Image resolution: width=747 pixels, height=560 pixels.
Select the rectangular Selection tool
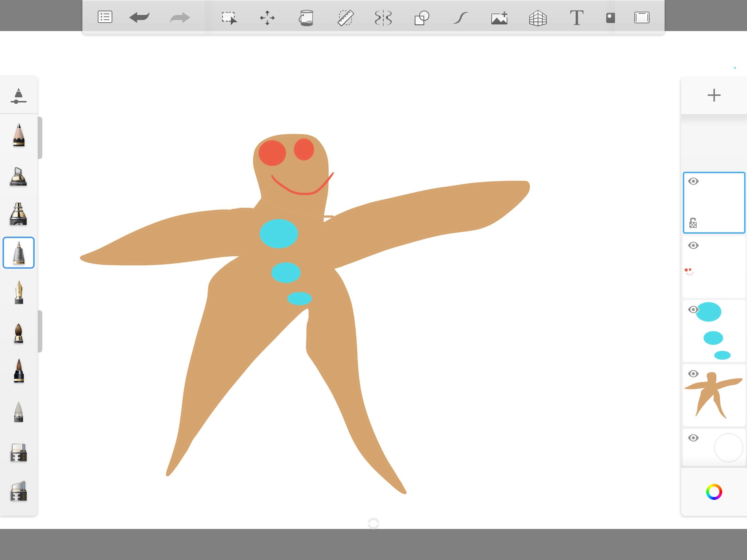point(229,17)
